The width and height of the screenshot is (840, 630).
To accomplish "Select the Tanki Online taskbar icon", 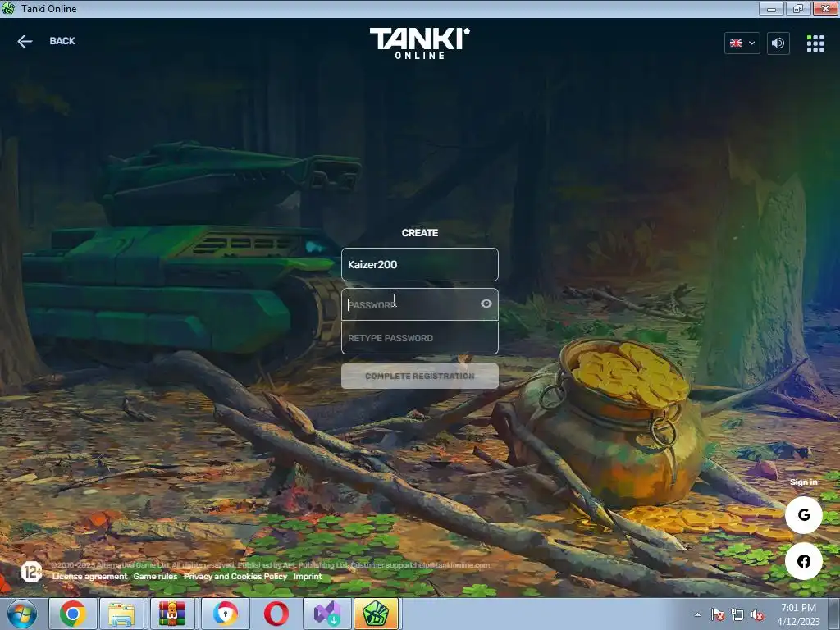I will click(376, 614).
